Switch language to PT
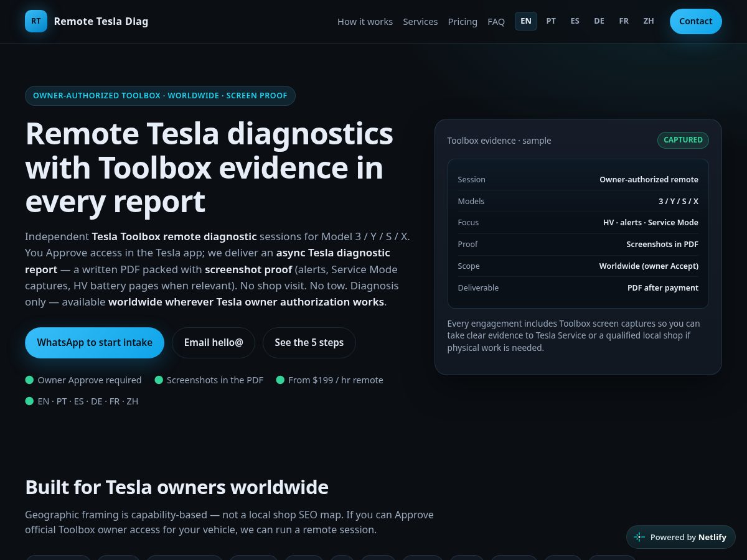Viewport: 747px width, 560px height. (551, 21)
